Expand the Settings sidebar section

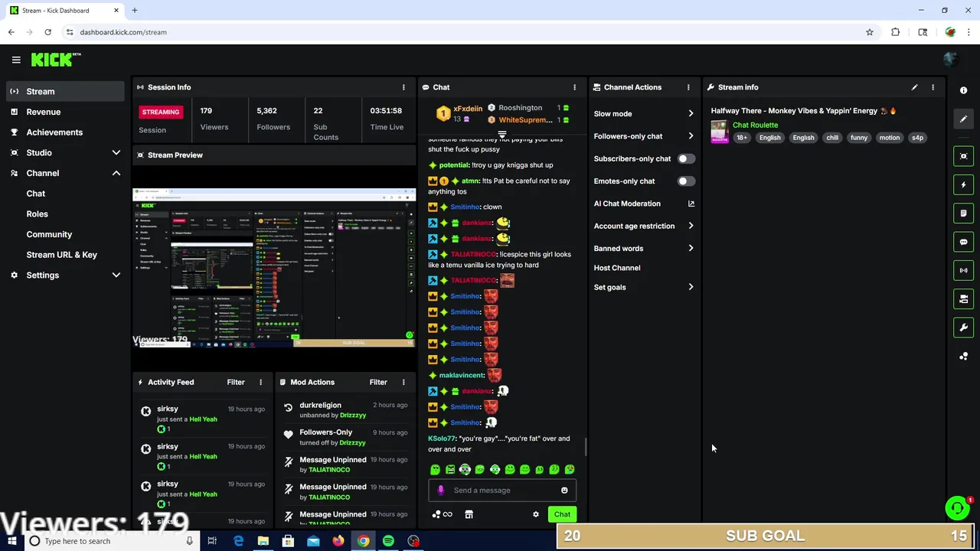[116, 275]
